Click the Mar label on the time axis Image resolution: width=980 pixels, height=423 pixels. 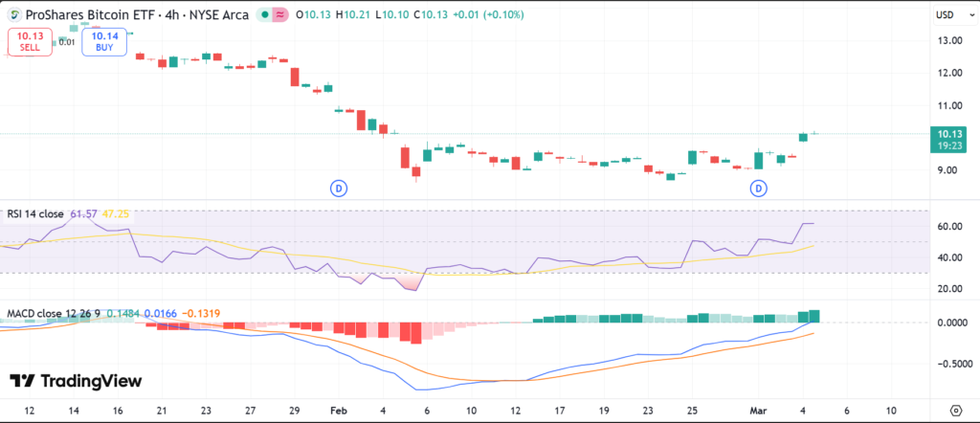click(x=759, y=410)
